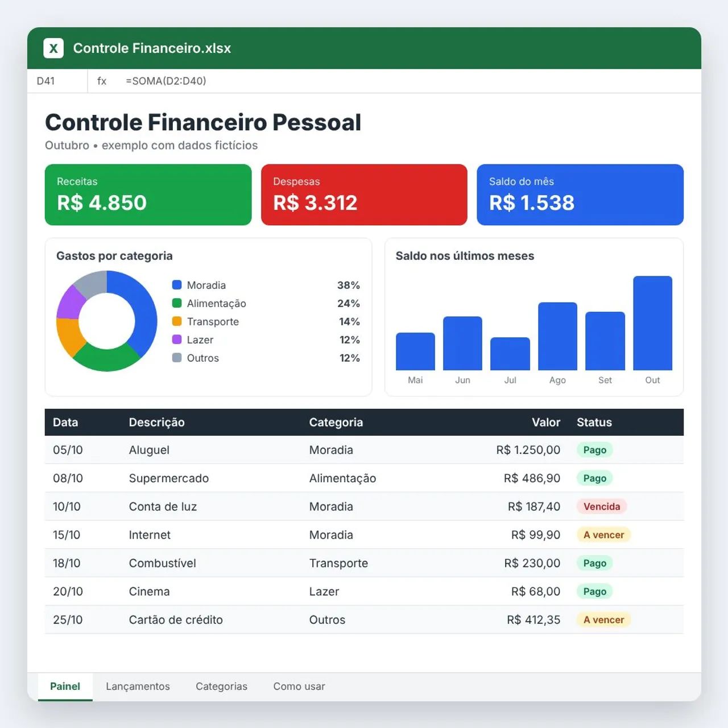This screenshot has width=728, height=728.
Task: Click the A vencer badge for Internet
Action: [x=603, y=535]
